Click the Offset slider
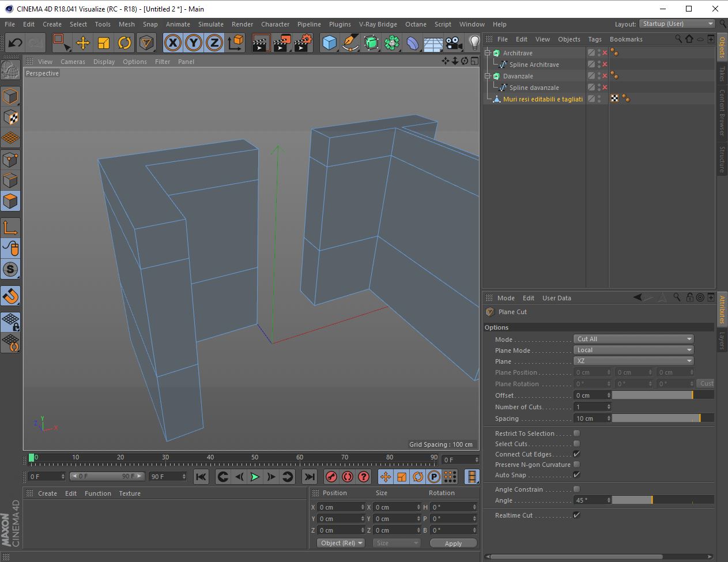The image size is (728, 562). (x=663, y=395)
